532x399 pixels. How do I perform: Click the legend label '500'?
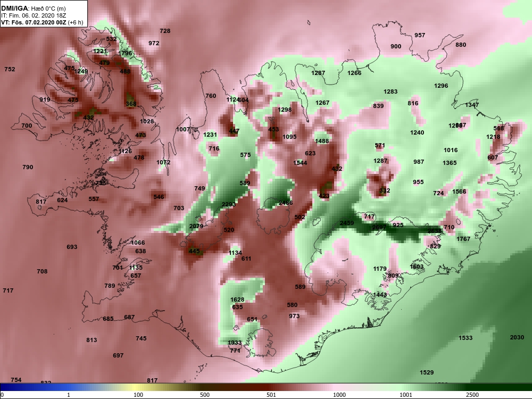(205, 395)
